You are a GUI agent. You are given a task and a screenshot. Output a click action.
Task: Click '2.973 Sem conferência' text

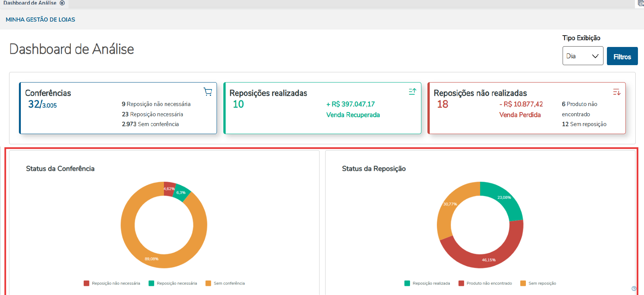pyautogui.click(x=150, y=124)
